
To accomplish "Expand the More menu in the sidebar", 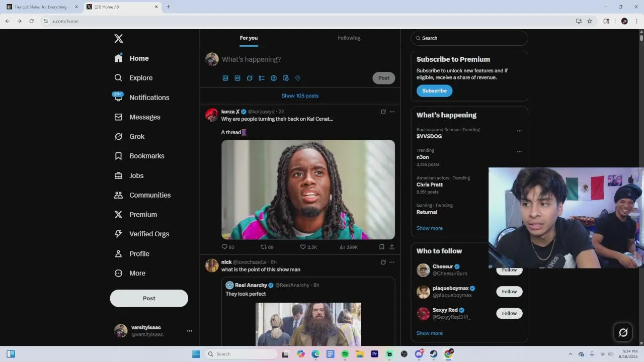I will click(130, 273).
